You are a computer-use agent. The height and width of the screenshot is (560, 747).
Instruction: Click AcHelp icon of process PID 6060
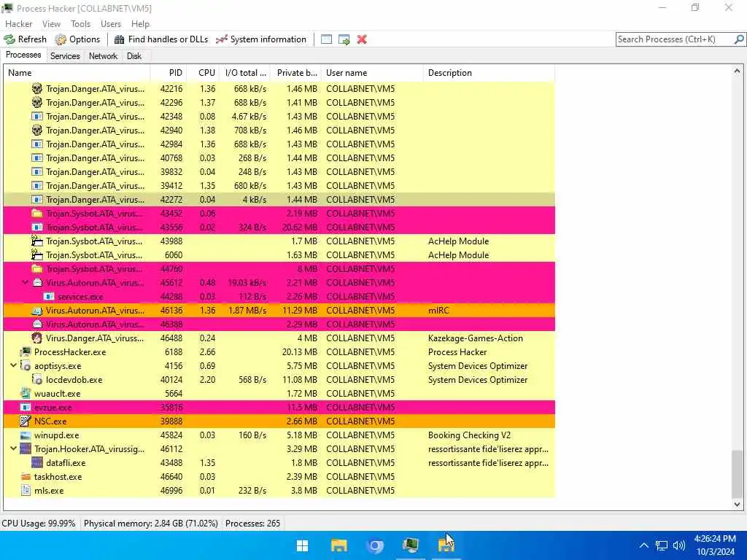[x=37, y=254]
